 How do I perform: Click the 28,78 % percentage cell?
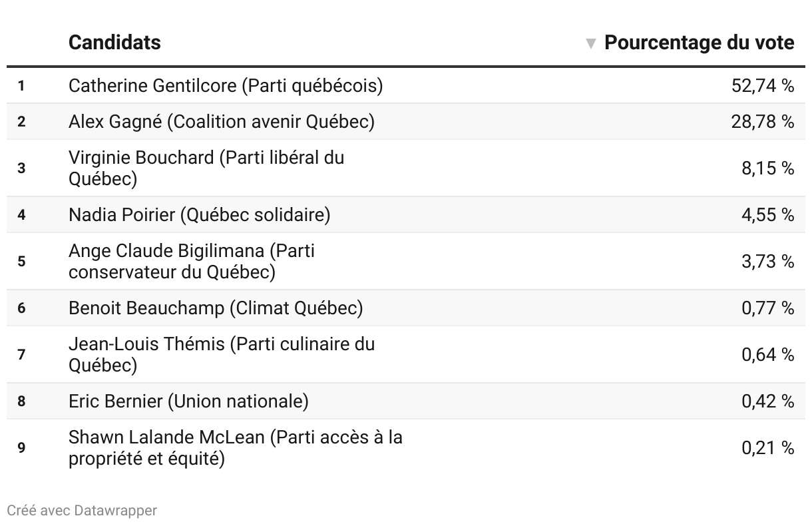click(763, 122)
